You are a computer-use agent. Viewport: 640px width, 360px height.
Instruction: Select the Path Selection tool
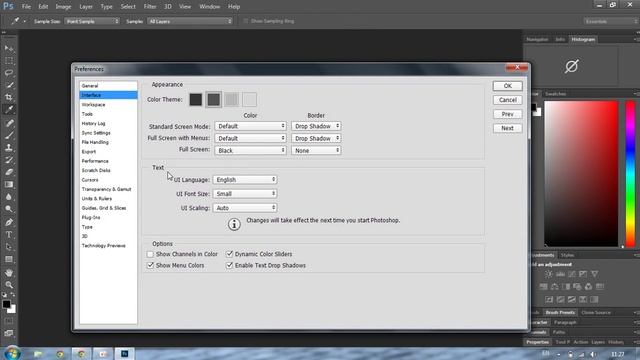(x=9, y=247)
